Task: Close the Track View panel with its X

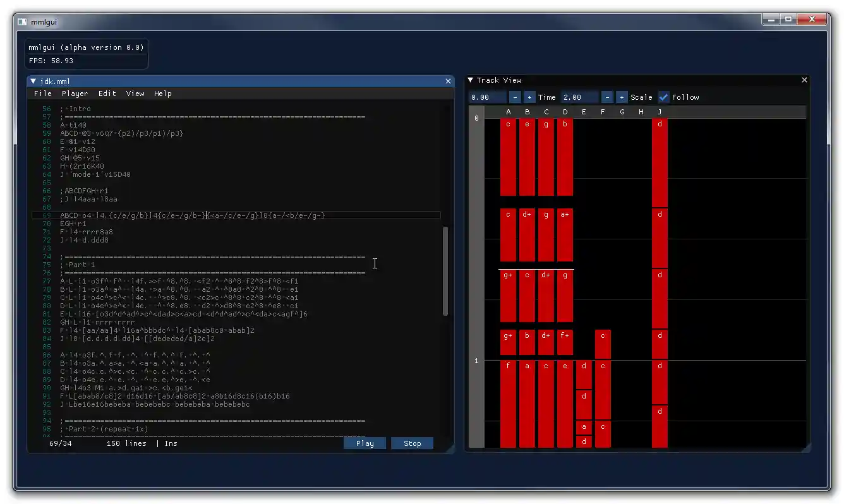Action: pos(804,80)
